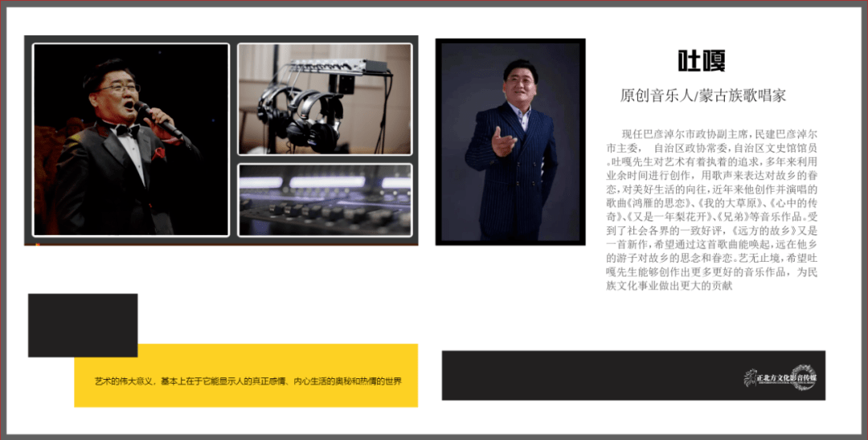Select the dark rectangle above the yellow banner
Image resolution: width=868 pixels, height=440 pixels.
pyautogui.click(x=83, y=325)
